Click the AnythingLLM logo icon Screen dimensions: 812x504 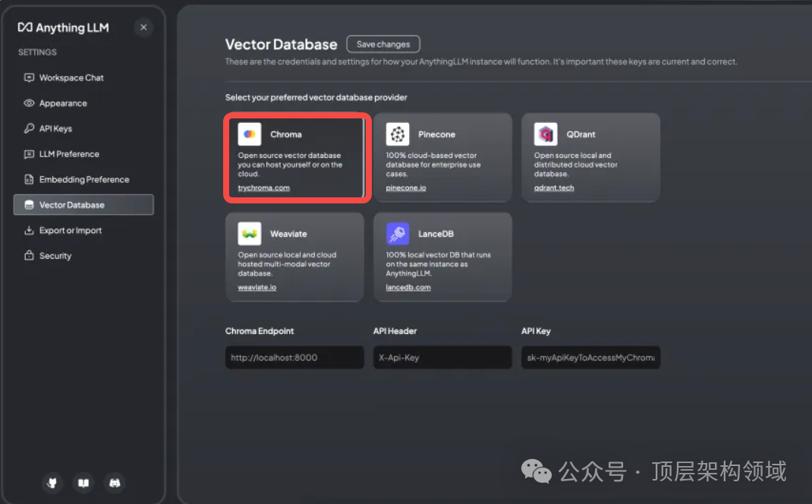point(25,27)
